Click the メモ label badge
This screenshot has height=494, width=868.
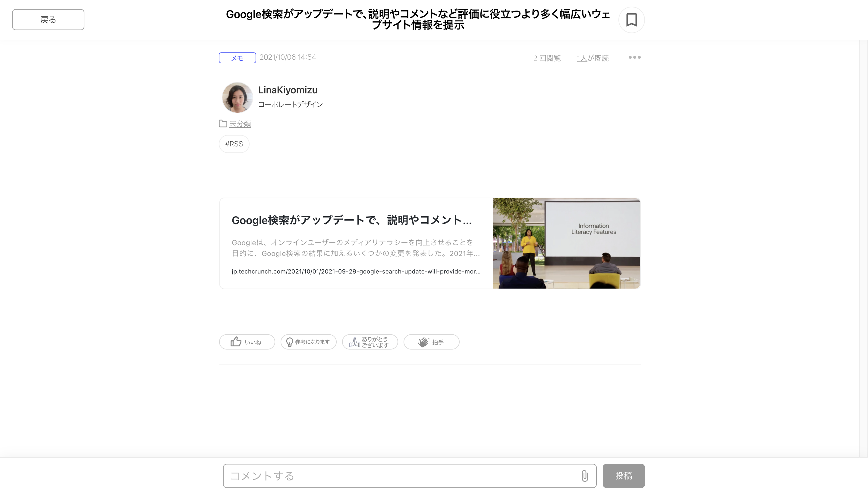click(237, 58)
